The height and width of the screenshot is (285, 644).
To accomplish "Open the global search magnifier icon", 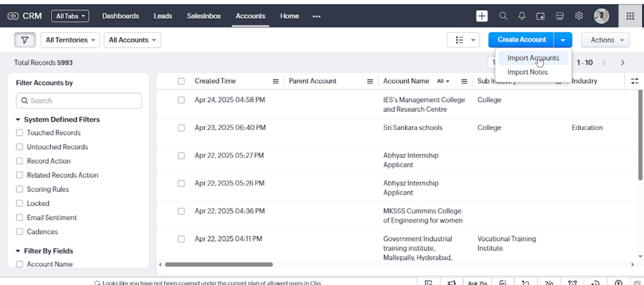I will [503, 16].
